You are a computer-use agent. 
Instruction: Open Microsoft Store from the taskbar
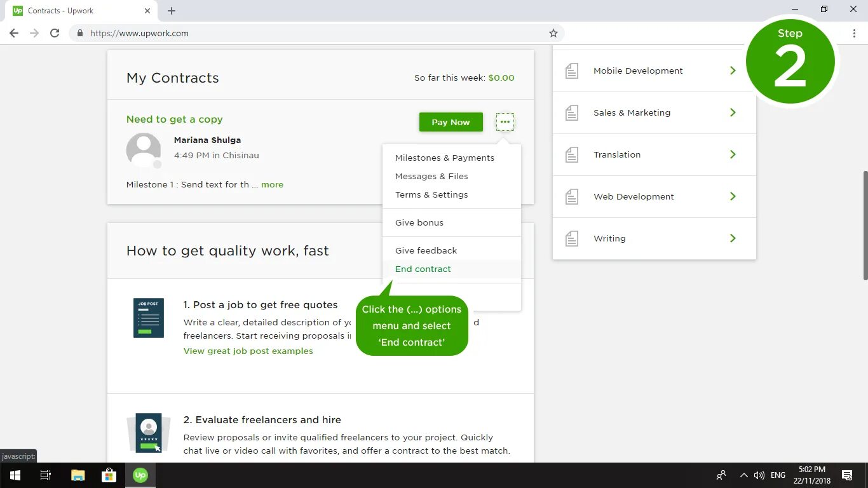tap(109, 475)
